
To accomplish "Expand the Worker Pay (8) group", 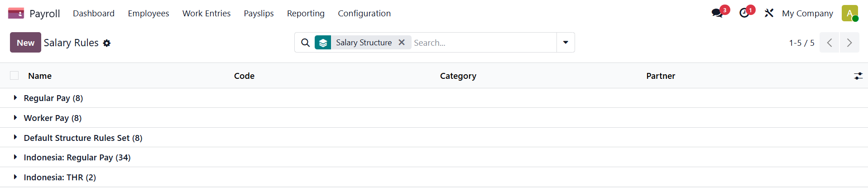I will point(53,118).
